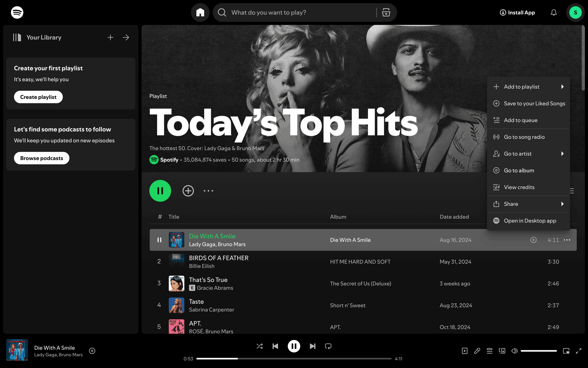Image resolution: width=588 pixels, height=368 pixels.
Task: Enter full screen mode
Action: 579,351
